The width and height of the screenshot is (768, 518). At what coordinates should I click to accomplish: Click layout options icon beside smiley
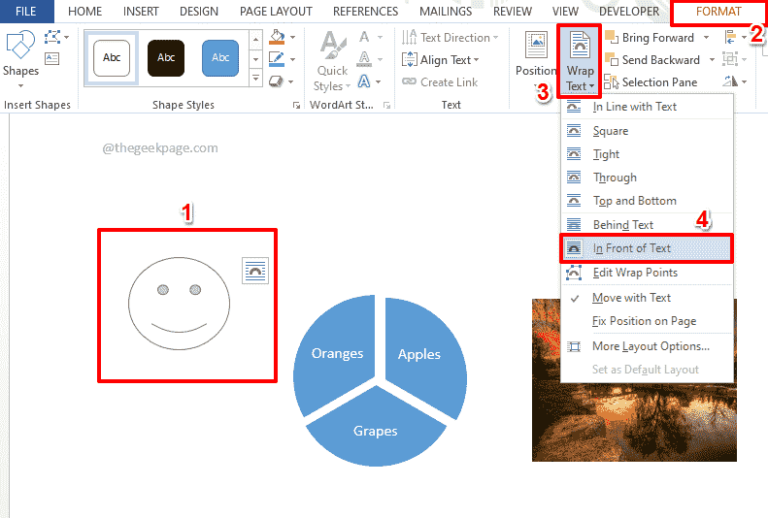(256, 271)
